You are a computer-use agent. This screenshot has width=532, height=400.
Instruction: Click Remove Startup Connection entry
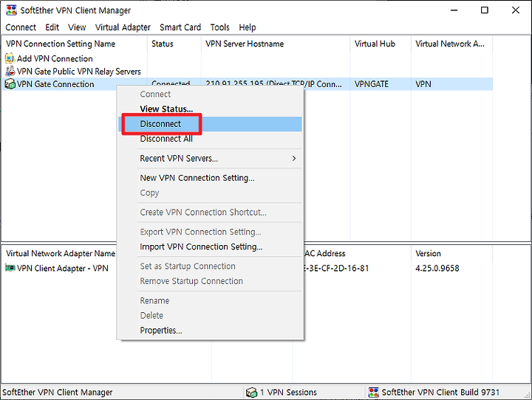210,281
